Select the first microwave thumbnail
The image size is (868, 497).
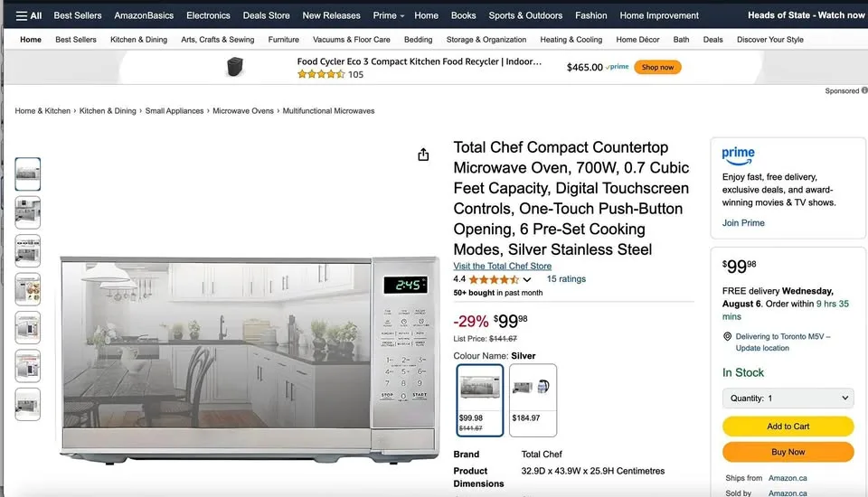[28, 173]
